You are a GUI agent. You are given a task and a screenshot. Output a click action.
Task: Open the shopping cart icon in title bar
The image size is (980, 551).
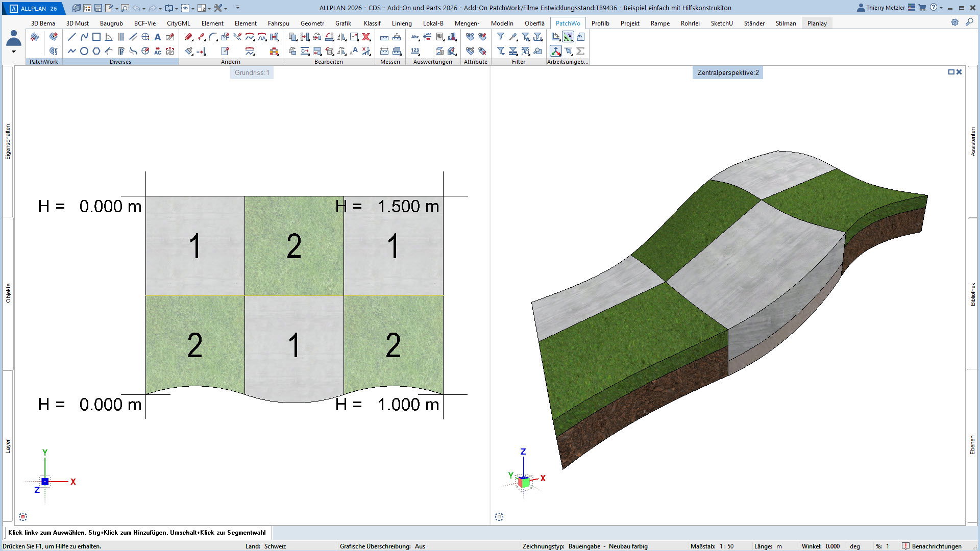[x=922, y=8]
